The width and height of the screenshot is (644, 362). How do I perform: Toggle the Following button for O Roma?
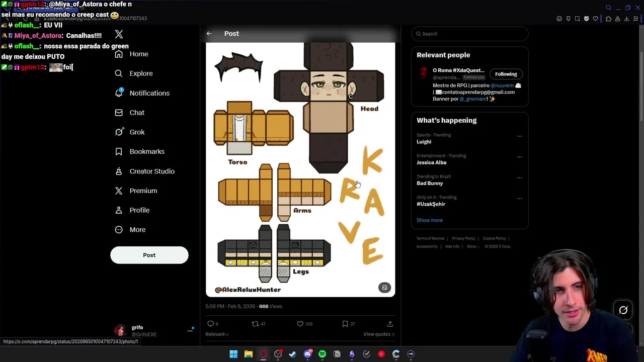pyautogui.click(x=506, y=74)
